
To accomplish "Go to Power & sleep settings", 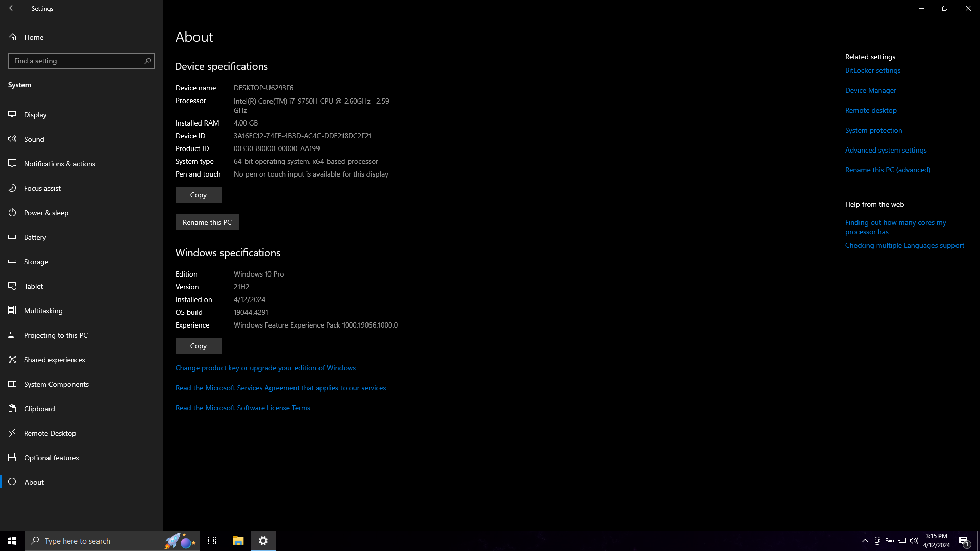I will pos(46,213).
